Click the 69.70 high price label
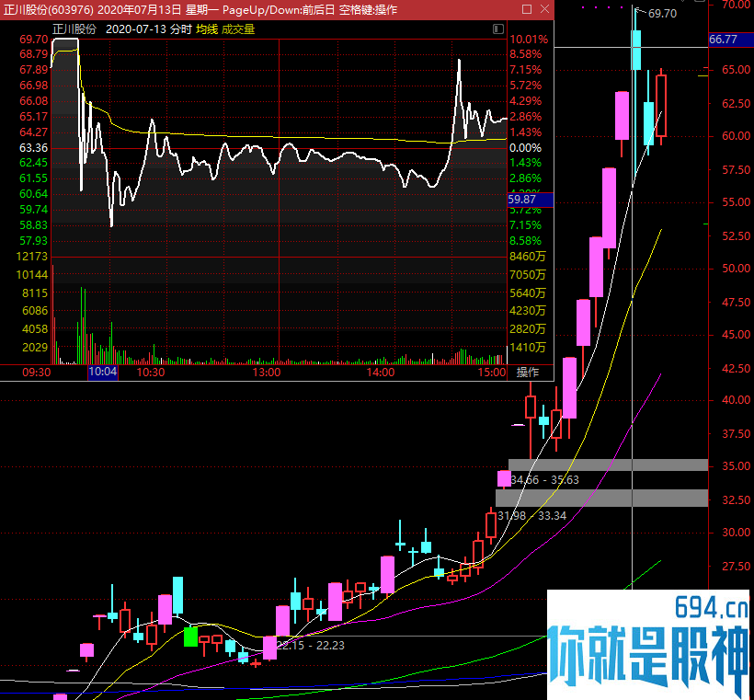Screen dimensions: 754x700 [x=662, y=14]
